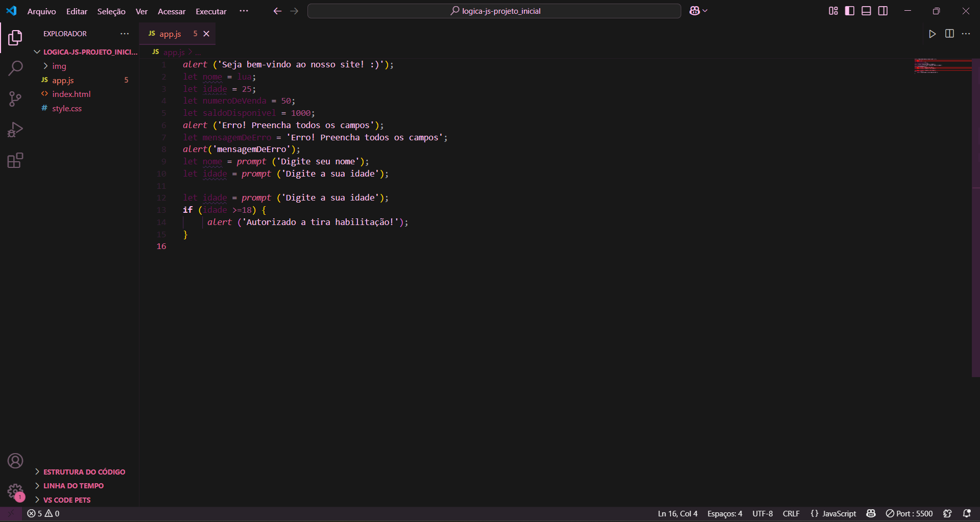Click 'mensagemDeErro' variable on line 7

pos(237,137)
